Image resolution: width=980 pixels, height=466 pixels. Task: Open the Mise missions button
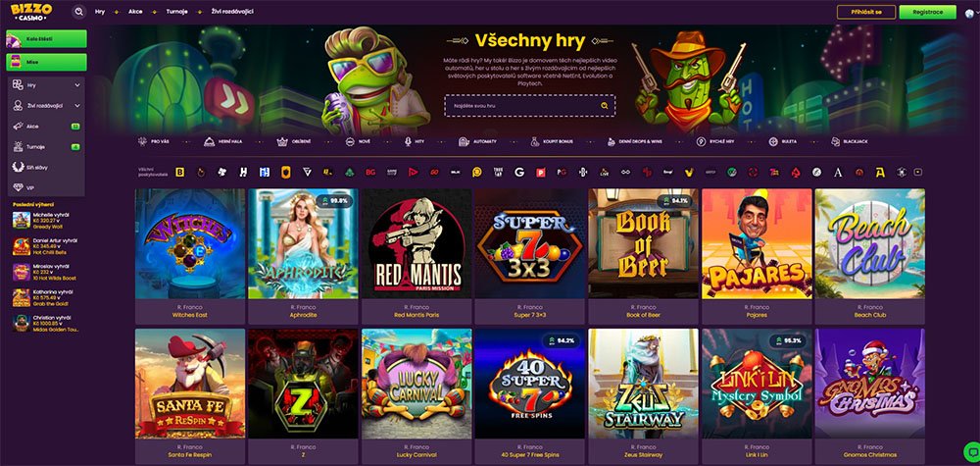point(46,63)
